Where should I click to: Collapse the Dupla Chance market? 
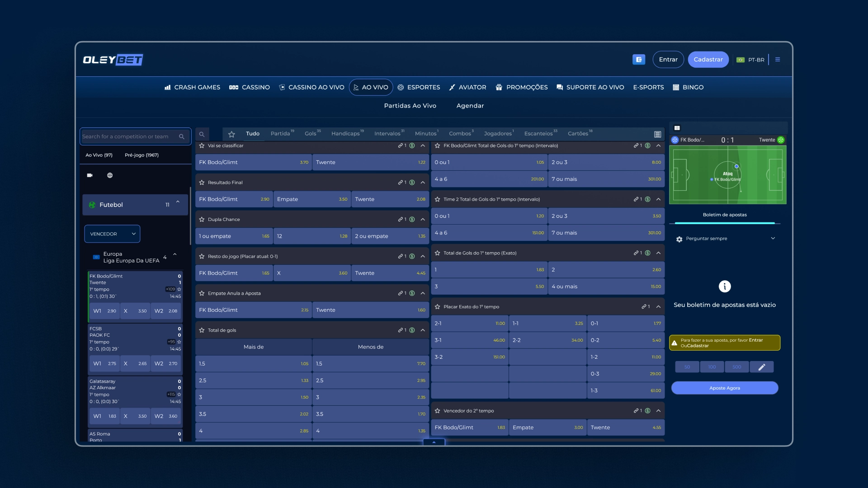pos(423,220)
